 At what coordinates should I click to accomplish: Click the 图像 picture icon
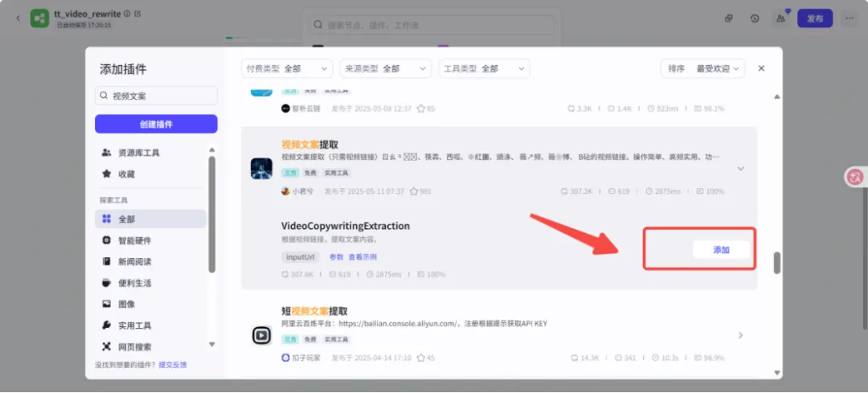pos(106,304)
